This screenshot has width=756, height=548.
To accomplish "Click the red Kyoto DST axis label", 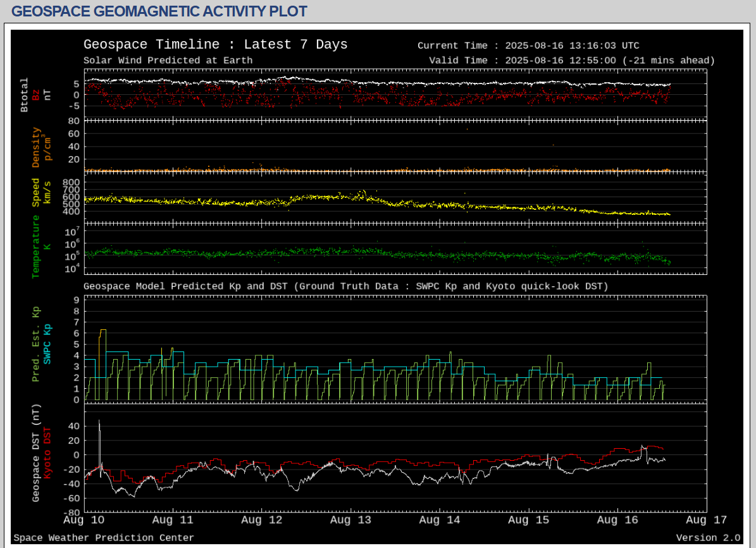I will point(47,453).
